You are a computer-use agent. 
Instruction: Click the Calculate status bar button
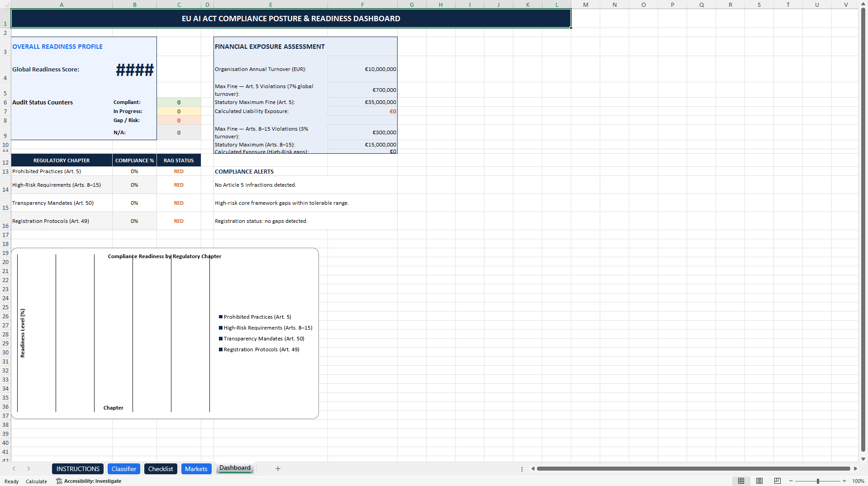pyautogui.click(x=36, y=481)
